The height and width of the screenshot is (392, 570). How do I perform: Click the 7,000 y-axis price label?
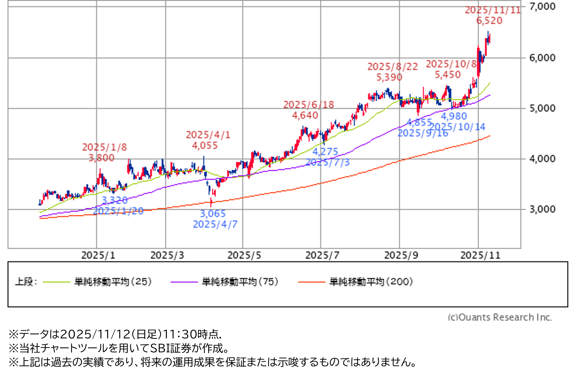[x=542, y=6]
